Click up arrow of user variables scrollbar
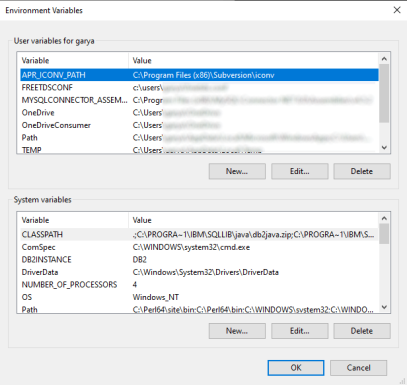Viewport: 407px width, 385px height. (384, 59)
